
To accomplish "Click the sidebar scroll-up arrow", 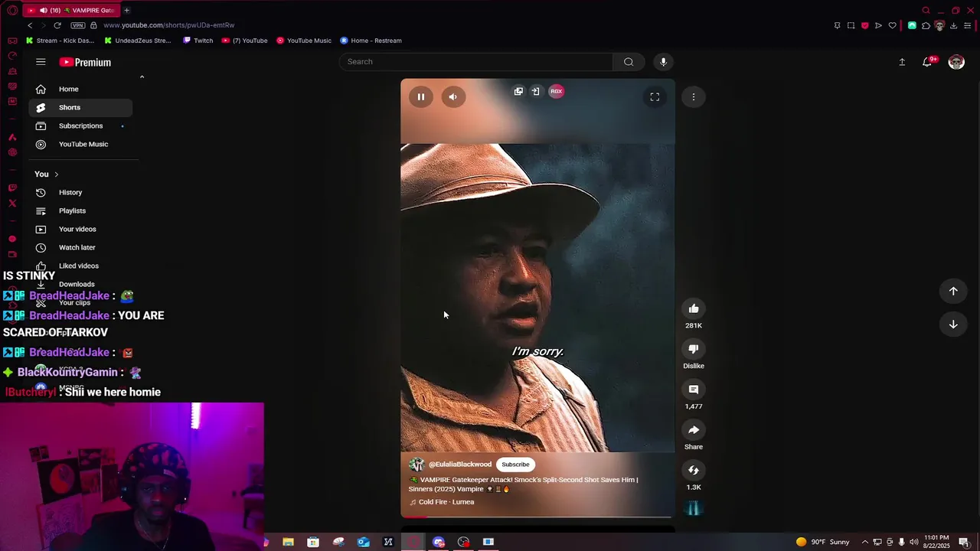I will click(x=142, y=77).
